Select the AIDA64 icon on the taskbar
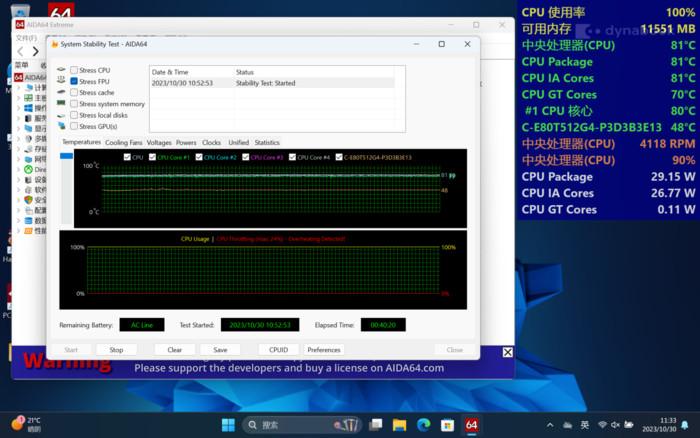This screenshot has width=700, height=438. pyautogui.click(x=471, y=425)
